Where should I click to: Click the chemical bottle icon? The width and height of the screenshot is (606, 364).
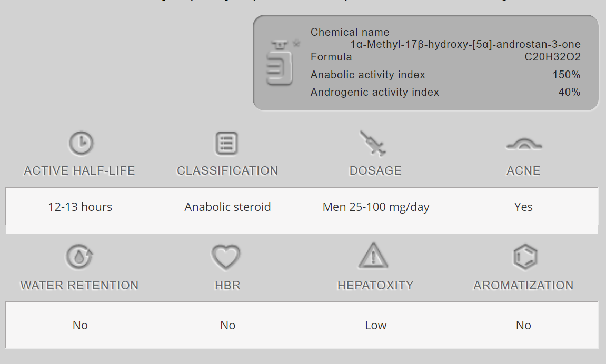281,63
